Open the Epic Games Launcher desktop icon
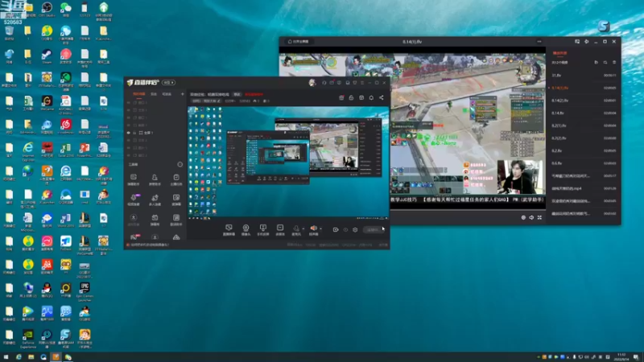 [85, 292]
